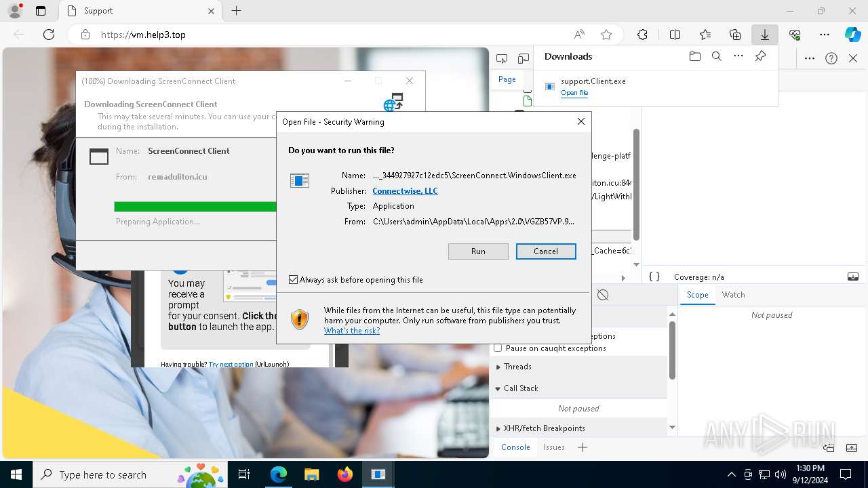868x488 pixels.
Task: Open a new browser tab
Action: tap(236, 11)
